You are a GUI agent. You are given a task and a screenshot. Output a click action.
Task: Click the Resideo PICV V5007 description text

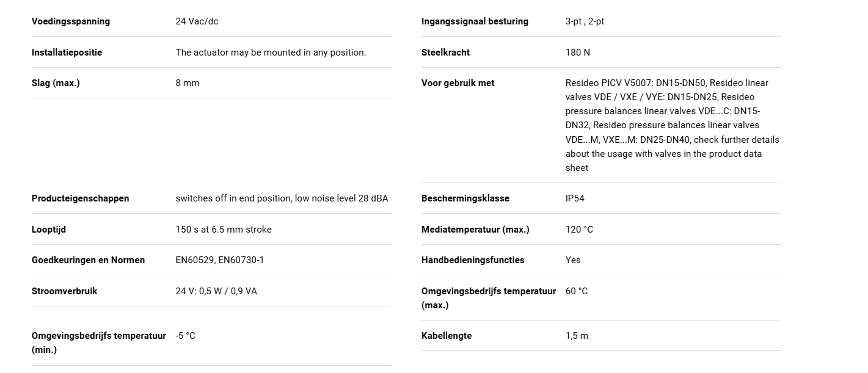(673, 125)
